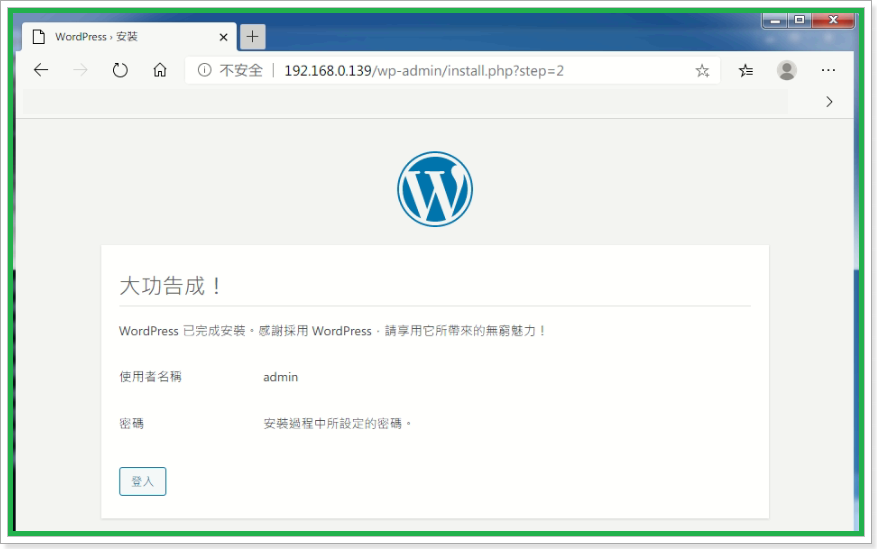Maximize the browser window

[x=799, y=20]
